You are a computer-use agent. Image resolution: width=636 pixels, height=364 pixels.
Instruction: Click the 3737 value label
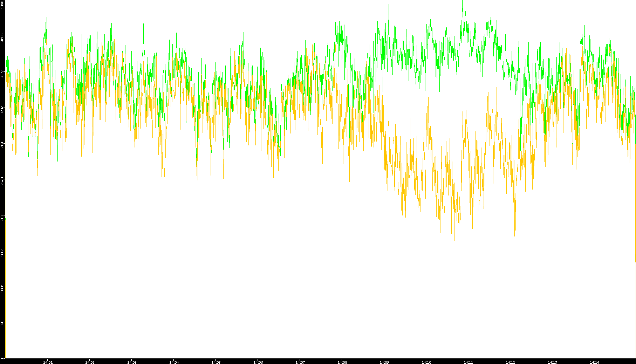tap(2, 110)
